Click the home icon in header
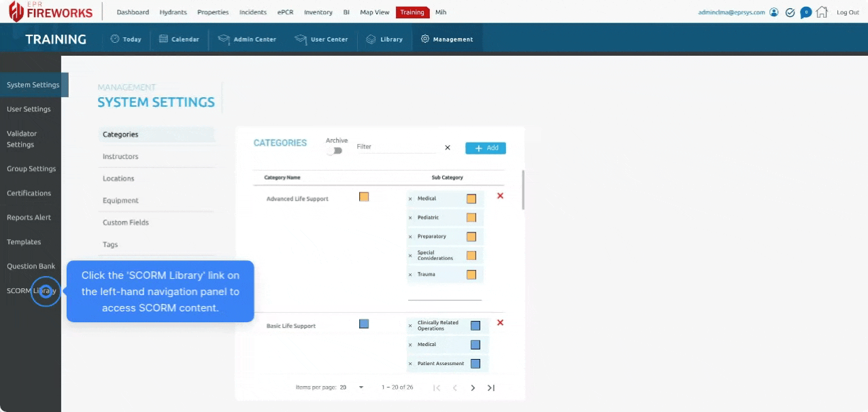The height and width of the screenshot is (412, 868). [x=822, y=12]
